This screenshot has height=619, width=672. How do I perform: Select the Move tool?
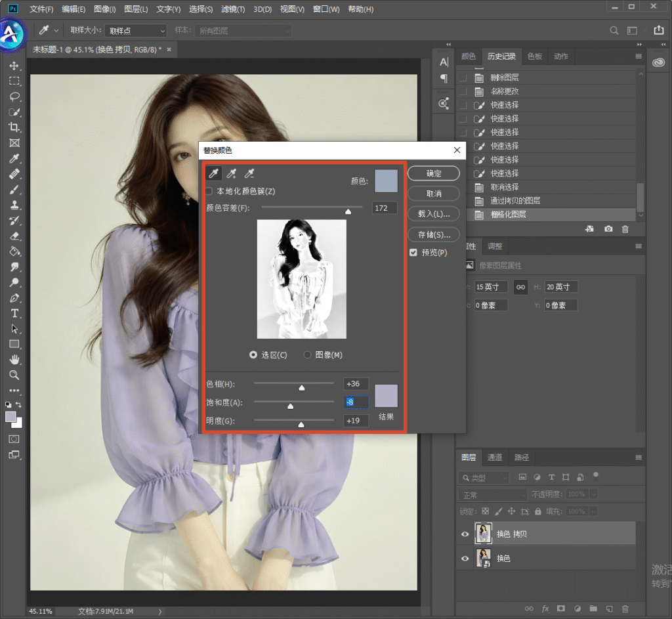[x=14, y=66]
